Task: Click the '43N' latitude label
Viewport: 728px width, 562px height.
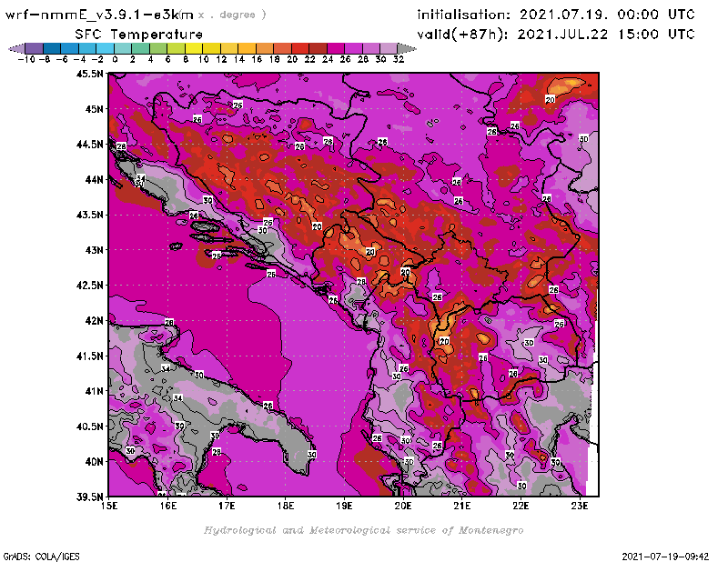Action: point(94,250)
